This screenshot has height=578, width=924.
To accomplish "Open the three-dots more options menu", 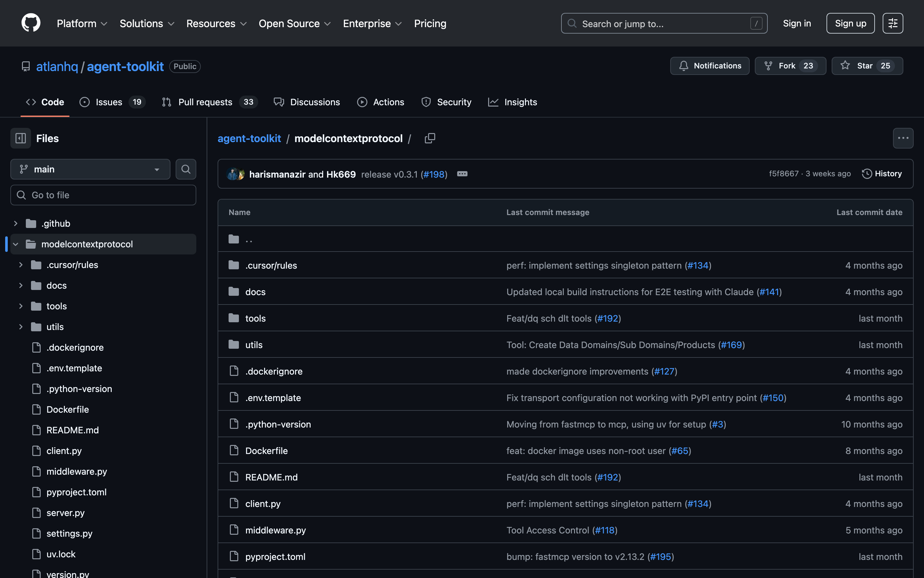I will point(903,139).
